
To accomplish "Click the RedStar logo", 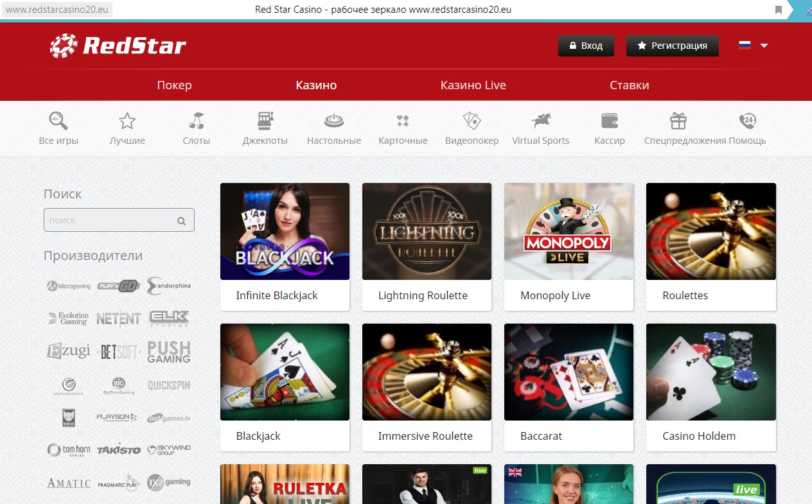I will 118,46.
